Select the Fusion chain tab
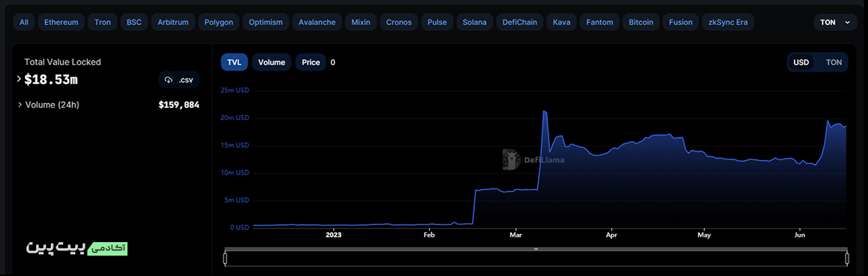This screenshot has height=276, width=868. pyautogui.click(x=681, y=22)
